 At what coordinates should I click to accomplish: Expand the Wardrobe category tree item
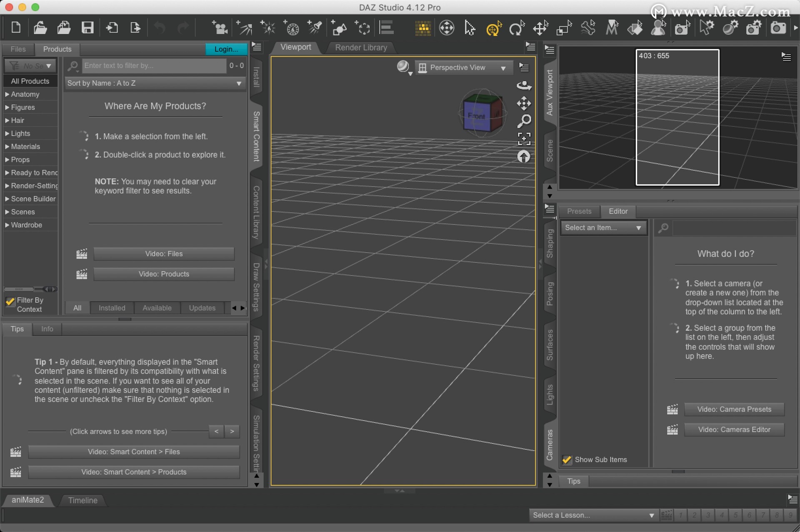(7, 224)
